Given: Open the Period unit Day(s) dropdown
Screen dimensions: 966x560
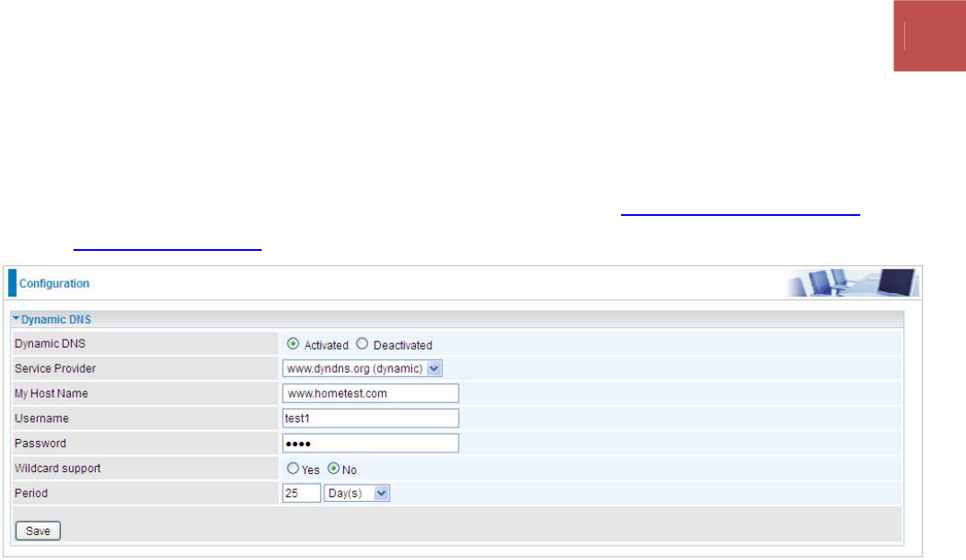Looking at the screenshot, I should (357, 494).
